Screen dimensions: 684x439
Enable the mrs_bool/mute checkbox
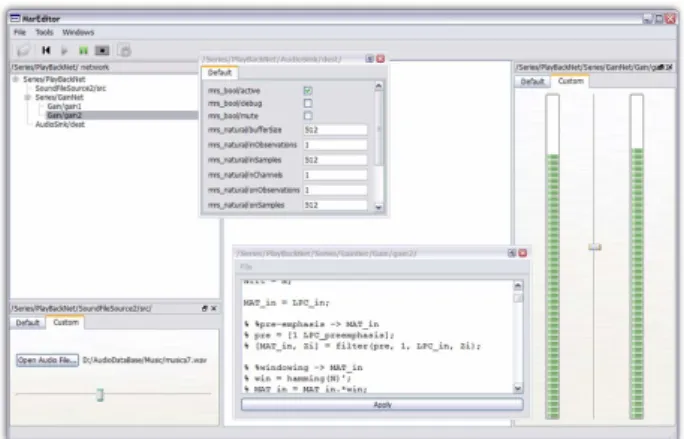click(x=308, y=116)
